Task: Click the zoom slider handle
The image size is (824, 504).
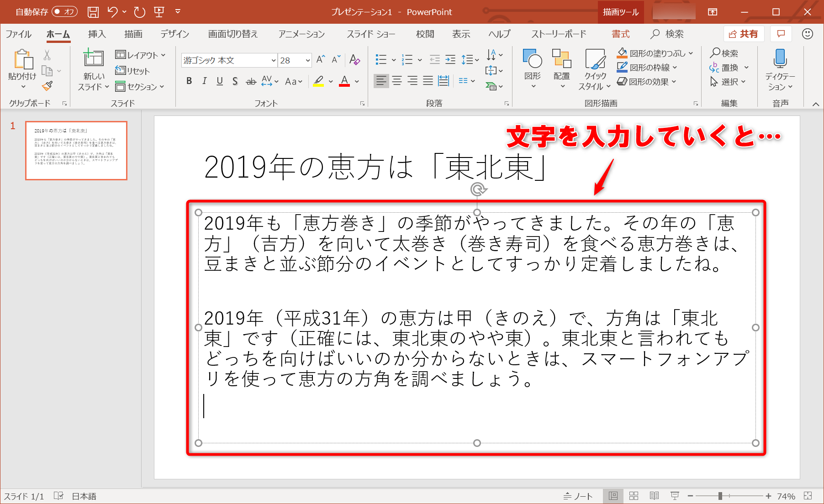Action: (x=720, y=496)
